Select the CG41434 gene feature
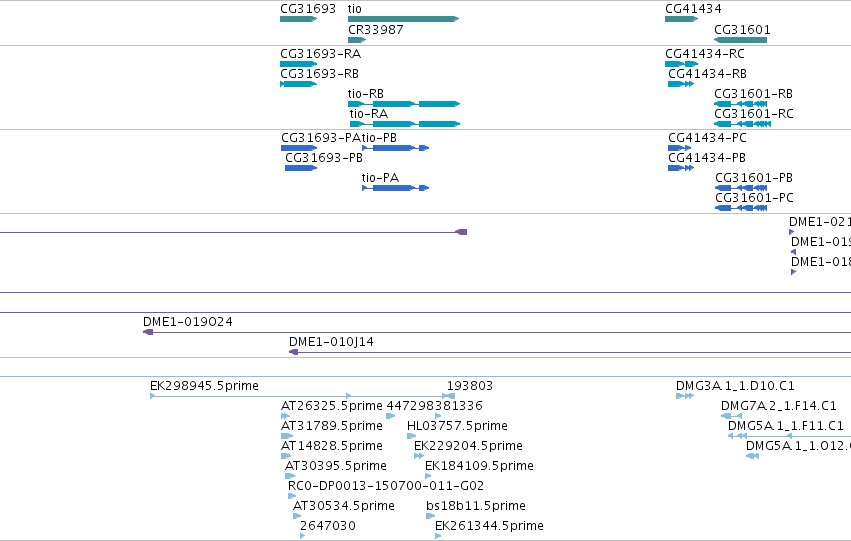Screen dimensions: 851x541 (681, 19)
